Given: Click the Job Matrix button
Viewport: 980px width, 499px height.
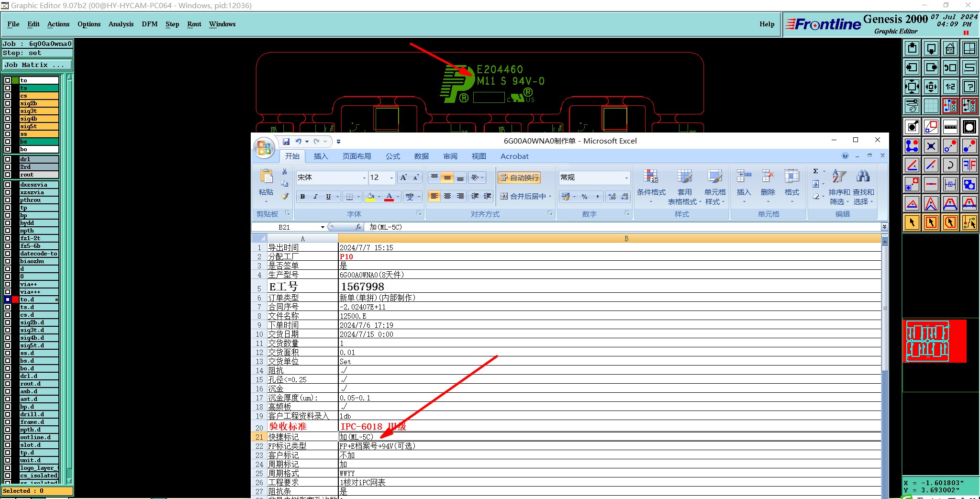Looking at the screenshot, I should click(37, 65).
